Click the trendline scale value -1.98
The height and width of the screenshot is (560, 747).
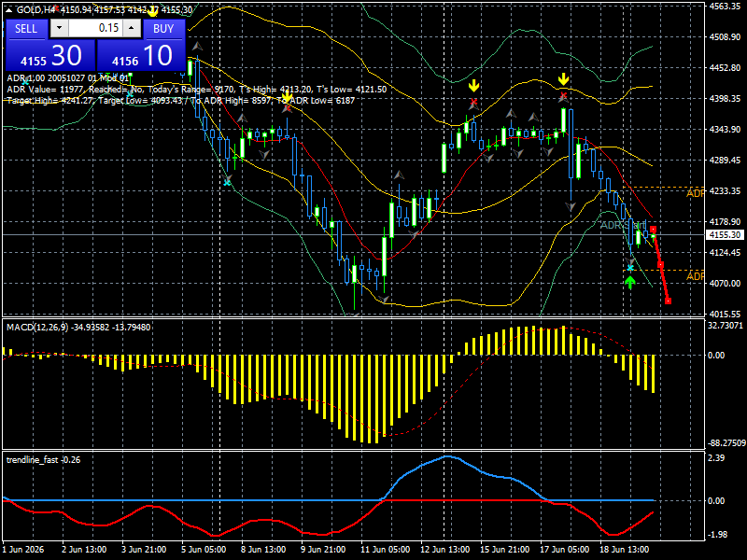click(717, 535)
